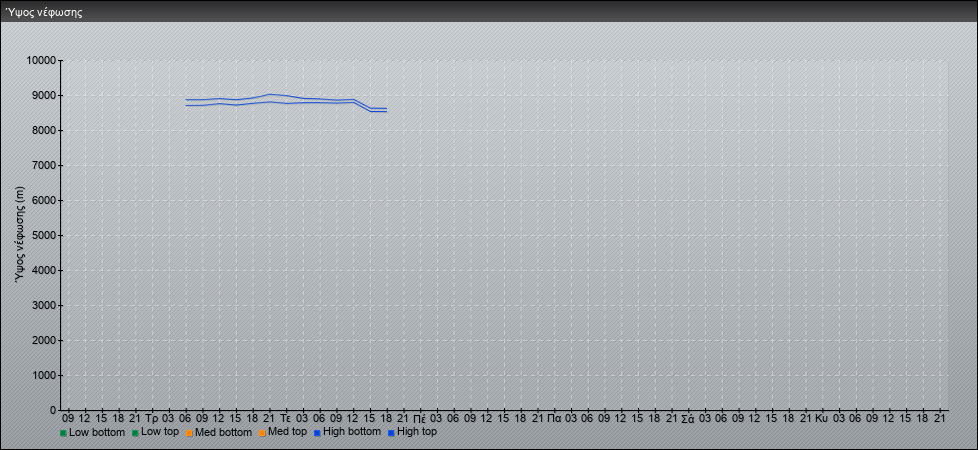The image size is (978, 450).
Task: Click the Ύψος νέφωσης panel title
Action: [x=43, y=13]
